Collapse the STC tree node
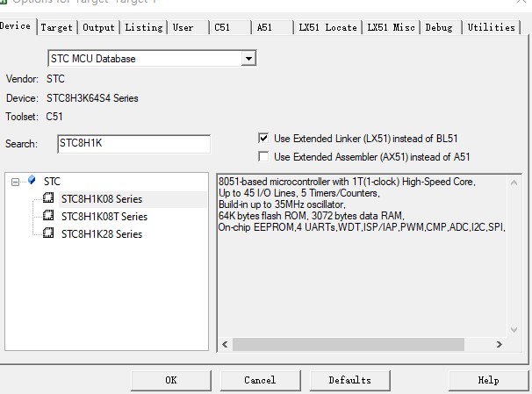This screenshot has height=394, width=532. coord(15,182)
